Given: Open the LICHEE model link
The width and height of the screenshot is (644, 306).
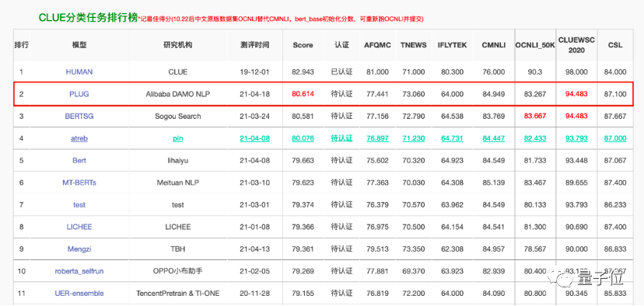Looking at the screenshot, I should (79, 227).
